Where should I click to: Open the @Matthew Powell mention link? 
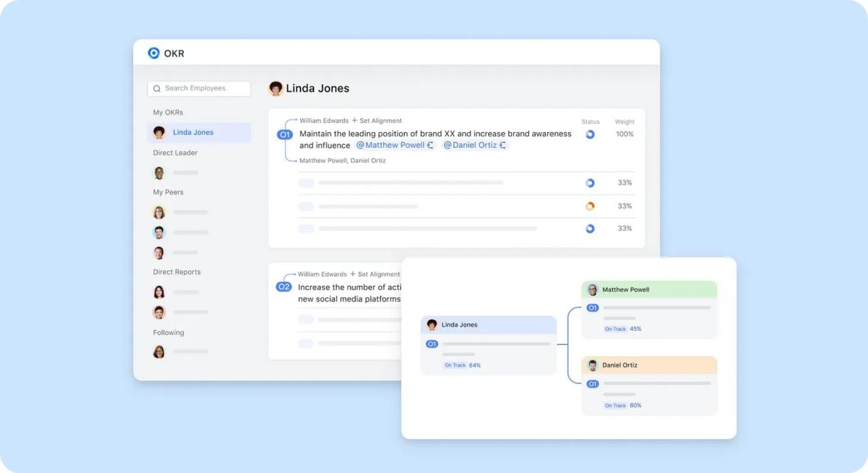tap(391, 145)
